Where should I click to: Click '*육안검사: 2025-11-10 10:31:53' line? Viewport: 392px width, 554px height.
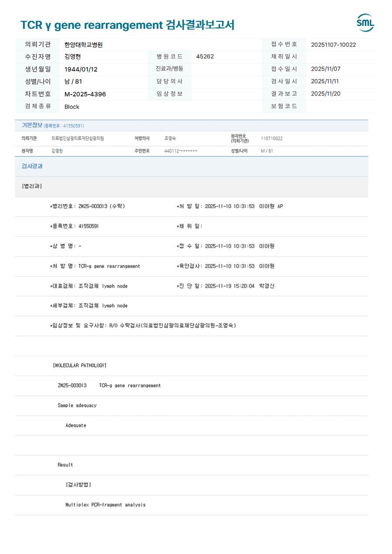[216, 266]
